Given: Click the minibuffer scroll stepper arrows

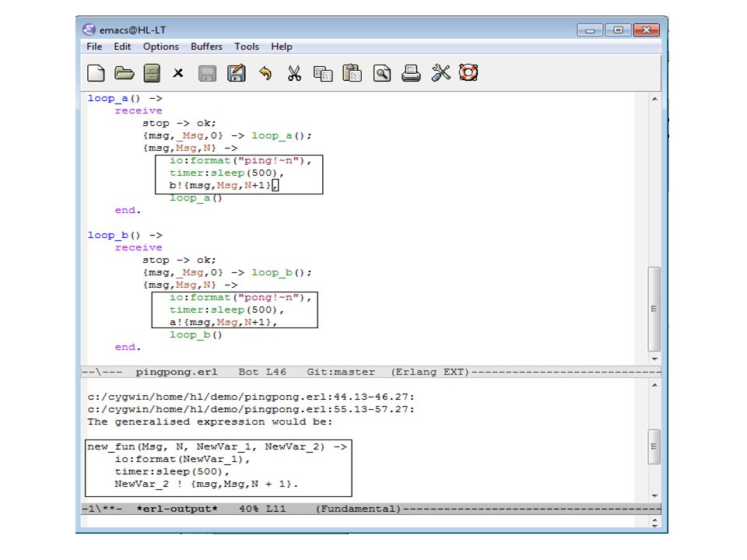Looking at the screenshot, I should point(654,523).
